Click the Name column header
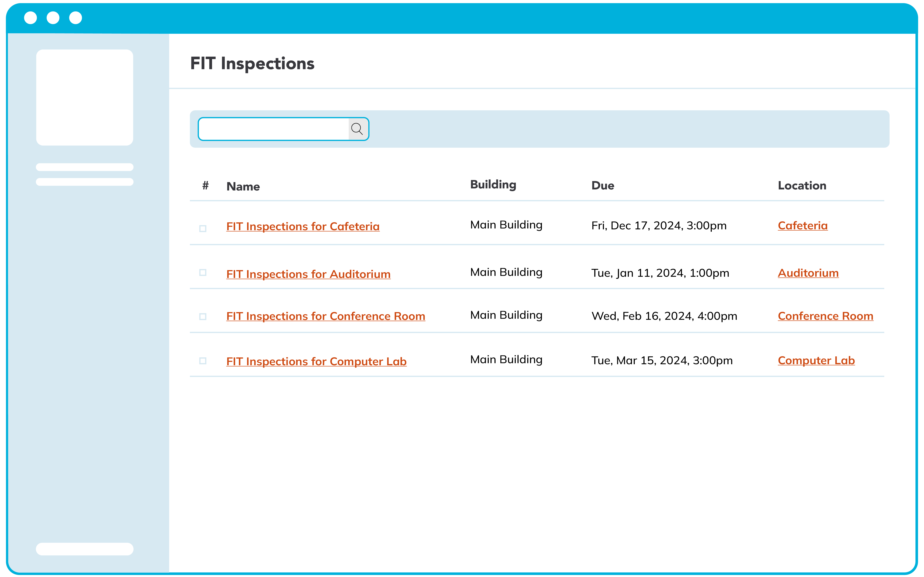Viewport: 924px width, 577px height. [243, 187]
